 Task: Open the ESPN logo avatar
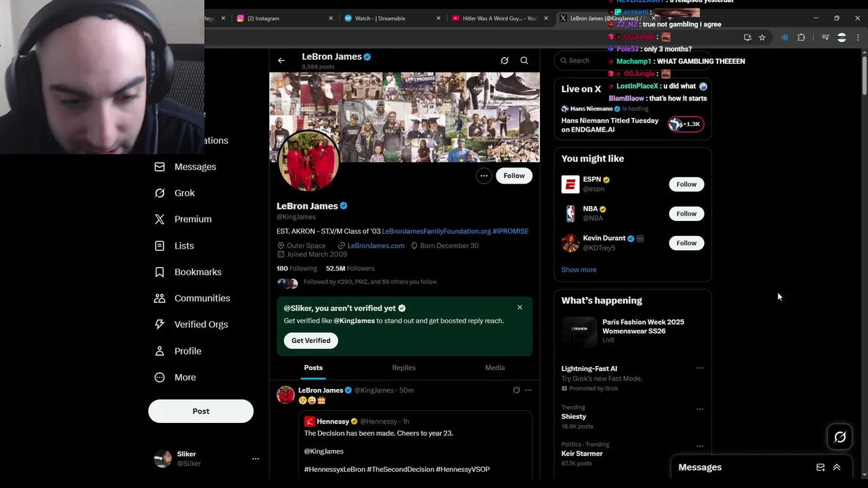click(570, 184)
